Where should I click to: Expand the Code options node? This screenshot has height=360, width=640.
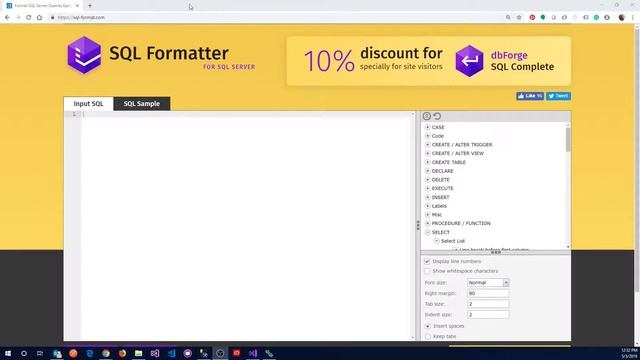pos(427,136)
